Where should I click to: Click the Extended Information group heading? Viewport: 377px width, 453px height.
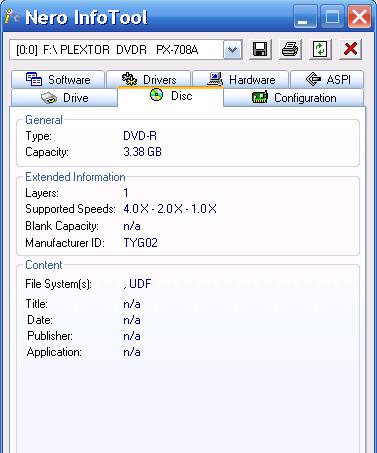coord(75,177)
